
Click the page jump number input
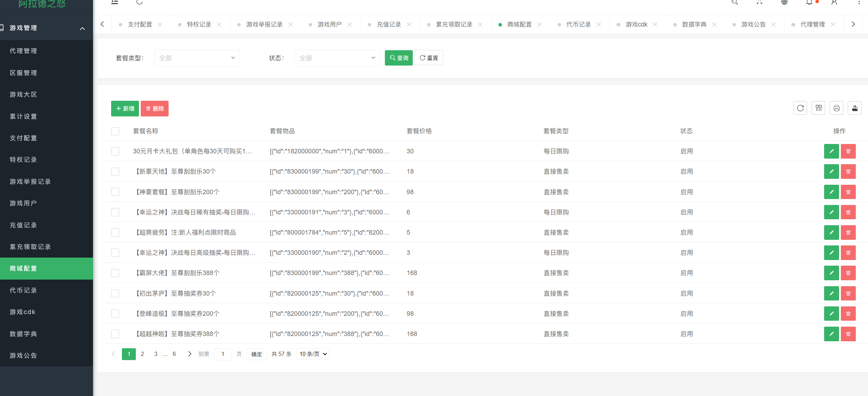tap(223, 354)
